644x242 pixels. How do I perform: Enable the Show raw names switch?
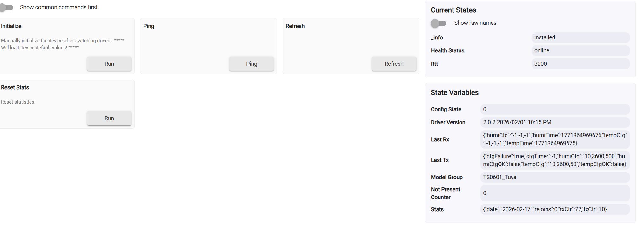(438, 23)
